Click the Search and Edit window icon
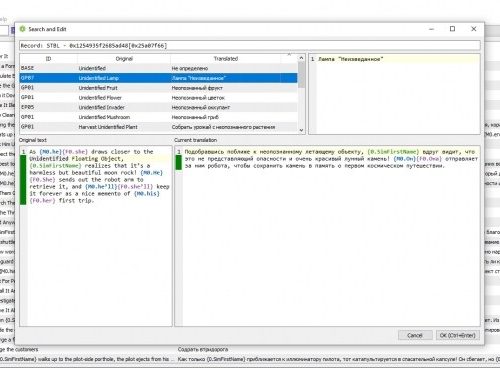 [22, 29]
